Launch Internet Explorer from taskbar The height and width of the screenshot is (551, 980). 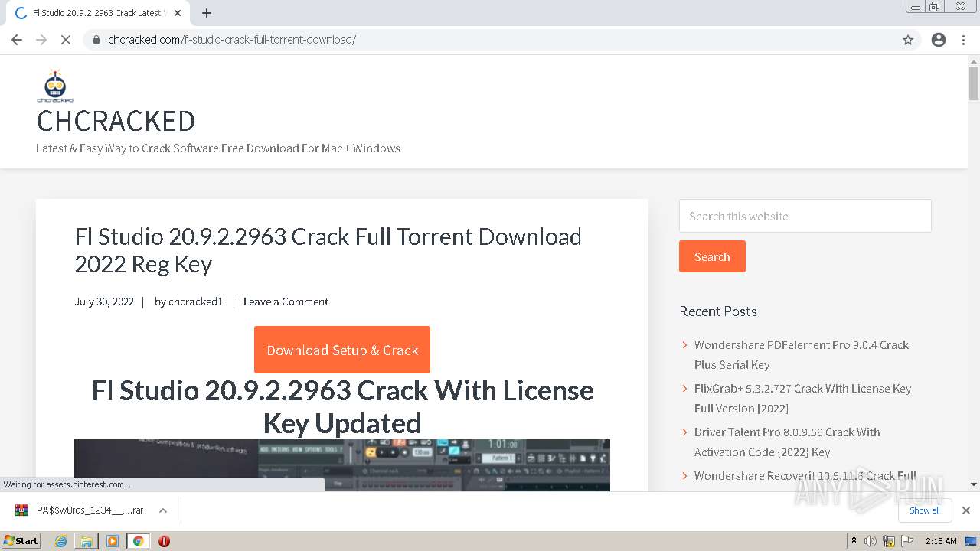pyautogui.click(x=60, y=541)
